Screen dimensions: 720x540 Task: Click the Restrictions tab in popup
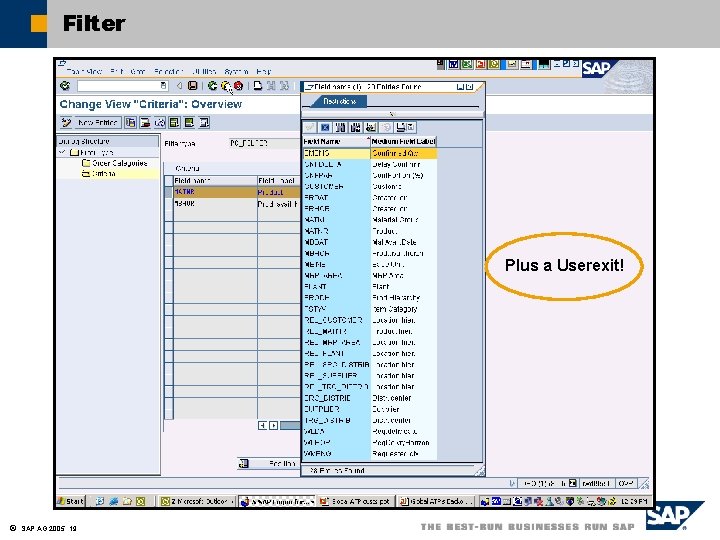(x=339, y=101)
